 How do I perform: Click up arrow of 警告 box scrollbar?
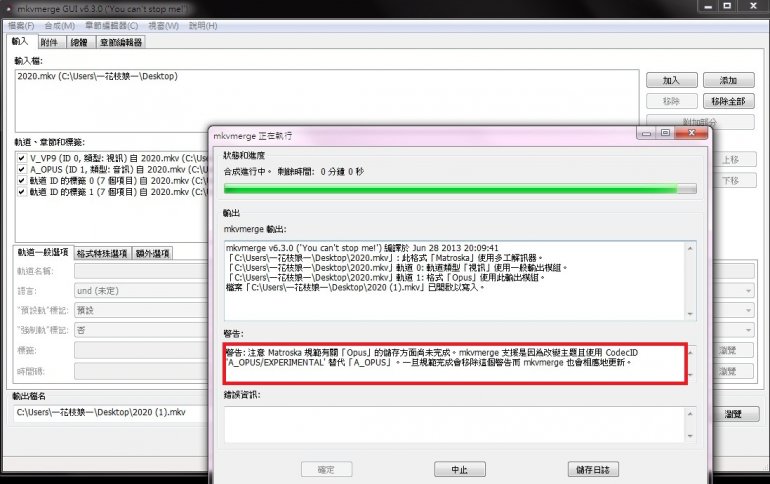[690, 352]
